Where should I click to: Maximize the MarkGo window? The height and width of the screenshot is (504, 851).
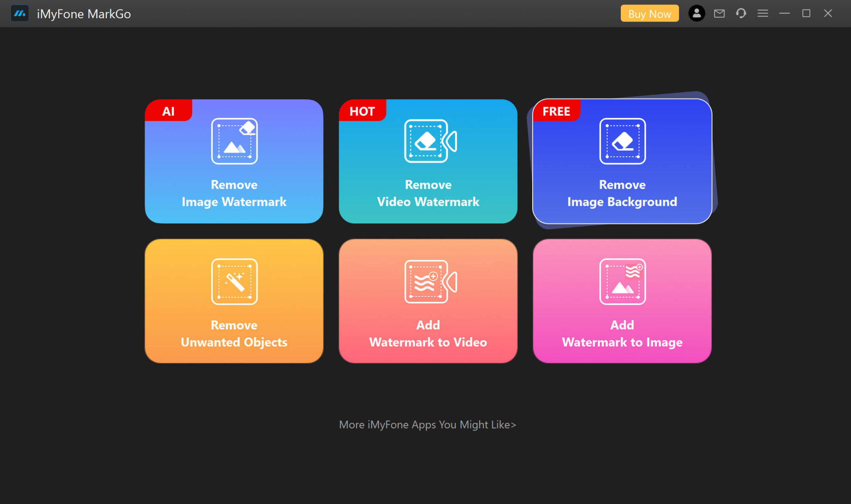(x=806, y=13)
